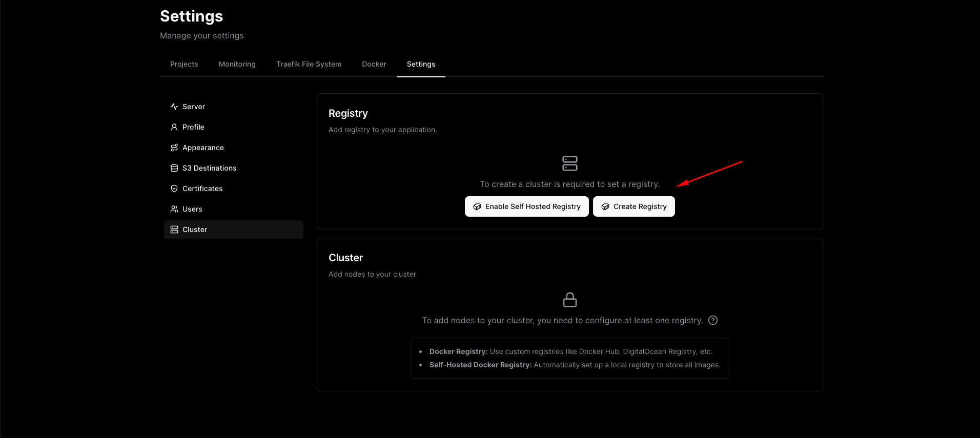Click the 'Registry' card title
This screenshot has width=980, height=438.
point(348,113)
